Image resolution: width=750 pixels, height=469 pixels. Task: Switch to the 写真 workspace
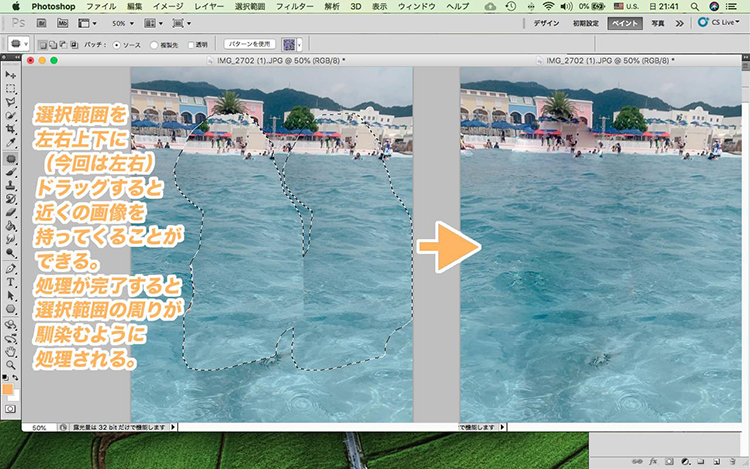(658, 23)
